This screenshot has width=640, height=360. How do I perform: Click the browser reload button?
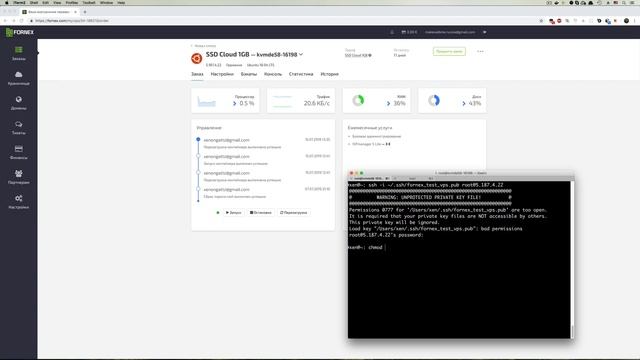[x=21, y=20]
